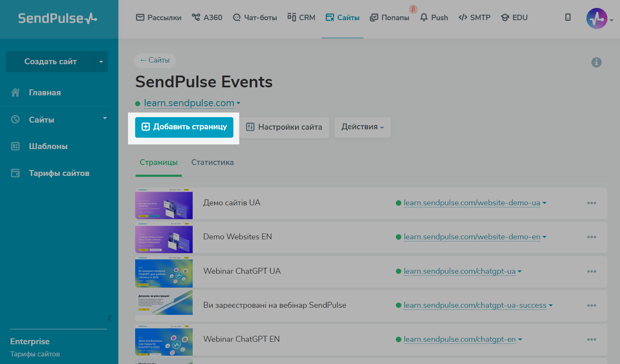The image size is (620, 364).
Task: Expand the Сайты sidebar submenu arrow
Action: 105,118
